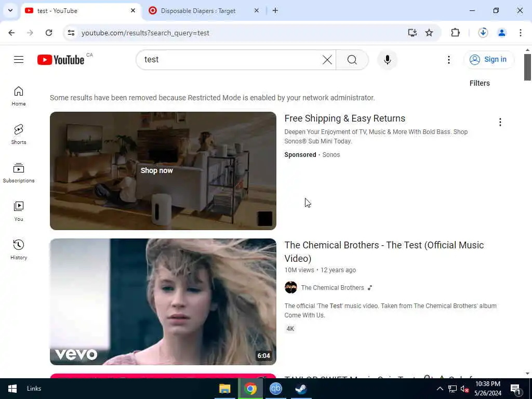The width and height of the screenshot is (532, 399).
Task: Open a new browser tab
Action: pos(275,11)
